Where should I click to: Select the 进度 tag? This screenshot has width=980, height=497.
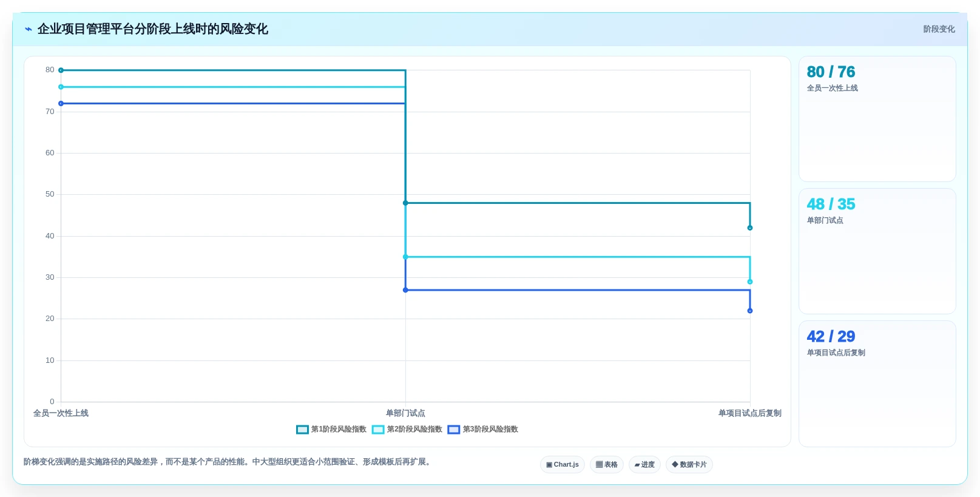point(644,465)
